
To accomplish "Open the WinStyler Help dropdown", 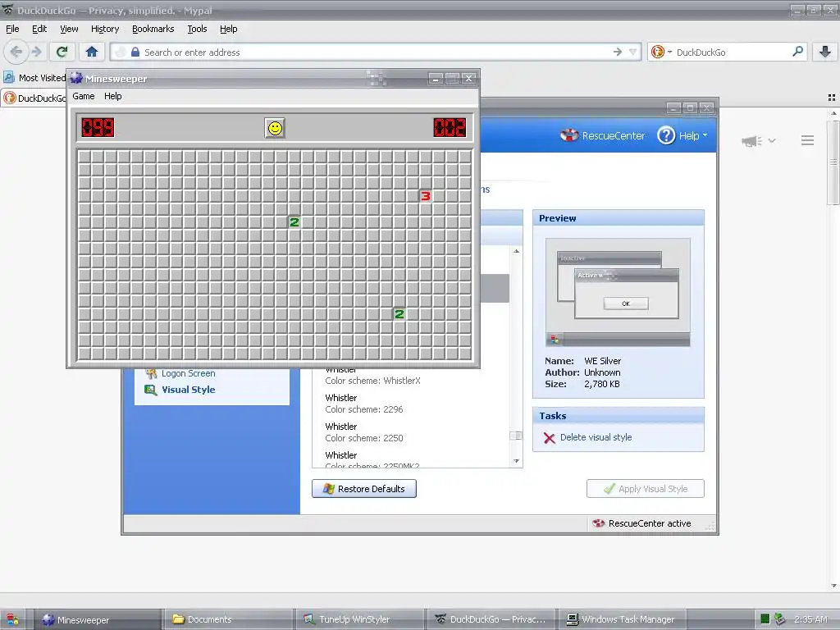I will (x=692, y=135).
